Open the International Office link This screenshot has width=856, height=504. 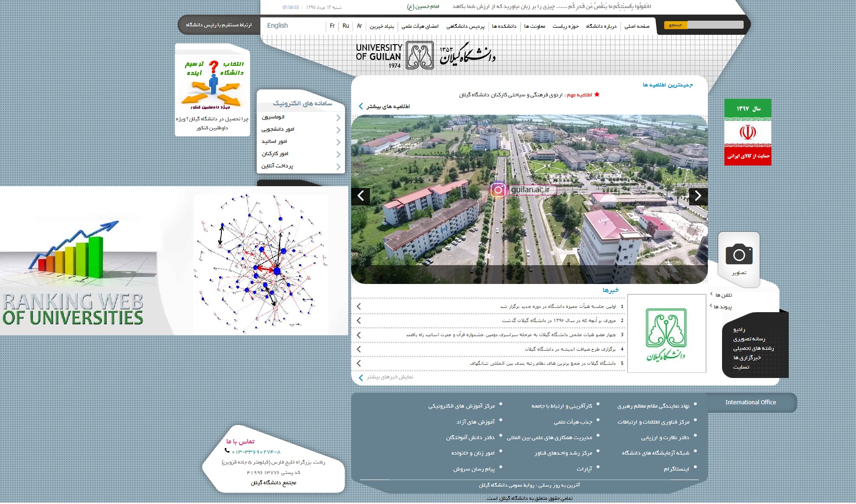750,402
